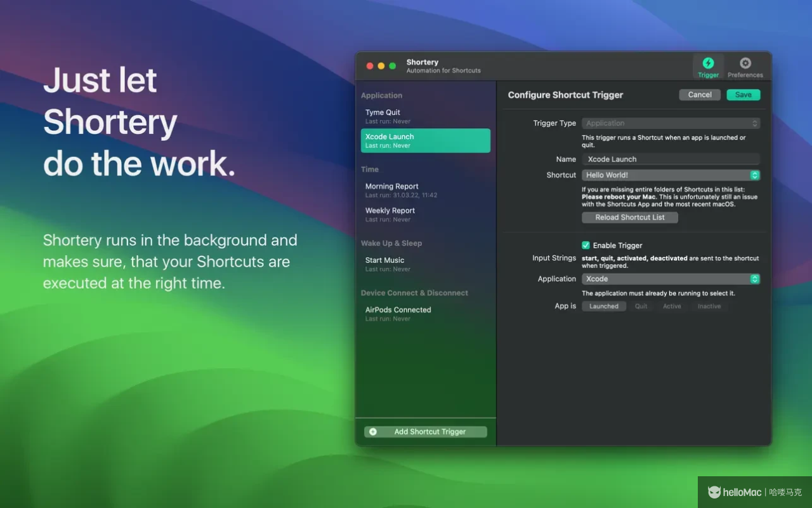812x508 pixels.
Task: Select the Inactive segment for App is
Action: coord(709,306)
